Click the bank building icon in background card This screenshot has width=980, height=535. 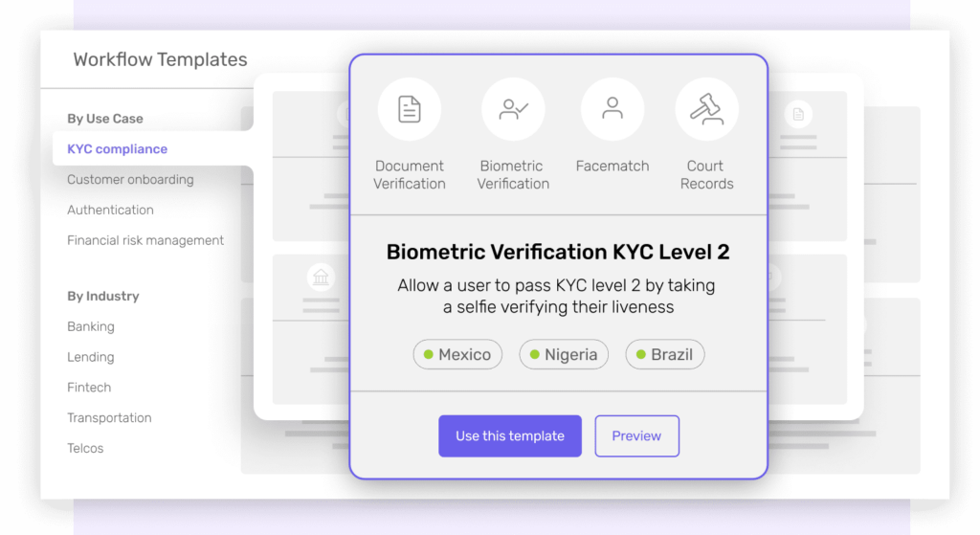321,277
